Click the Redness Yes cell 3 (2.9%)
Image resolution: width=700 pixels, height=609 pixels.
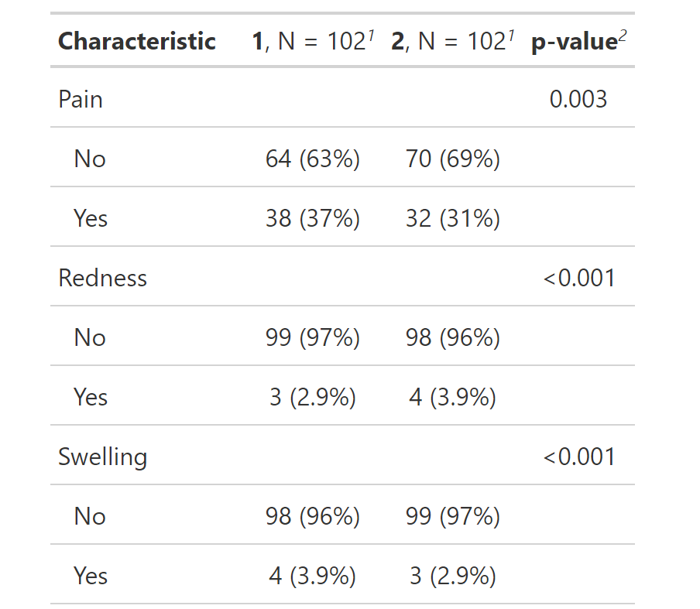coord(313,397)
